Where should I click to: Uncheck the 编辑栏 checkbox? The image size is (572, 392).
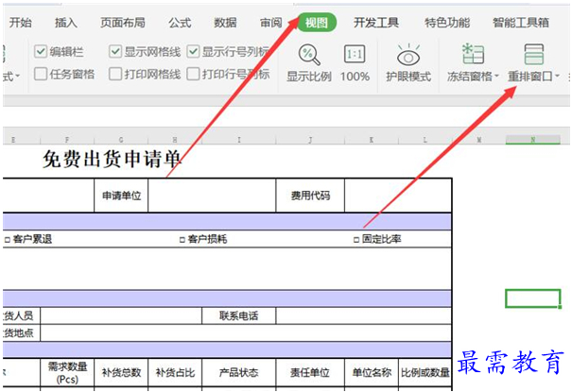click(x=41, y=51)
